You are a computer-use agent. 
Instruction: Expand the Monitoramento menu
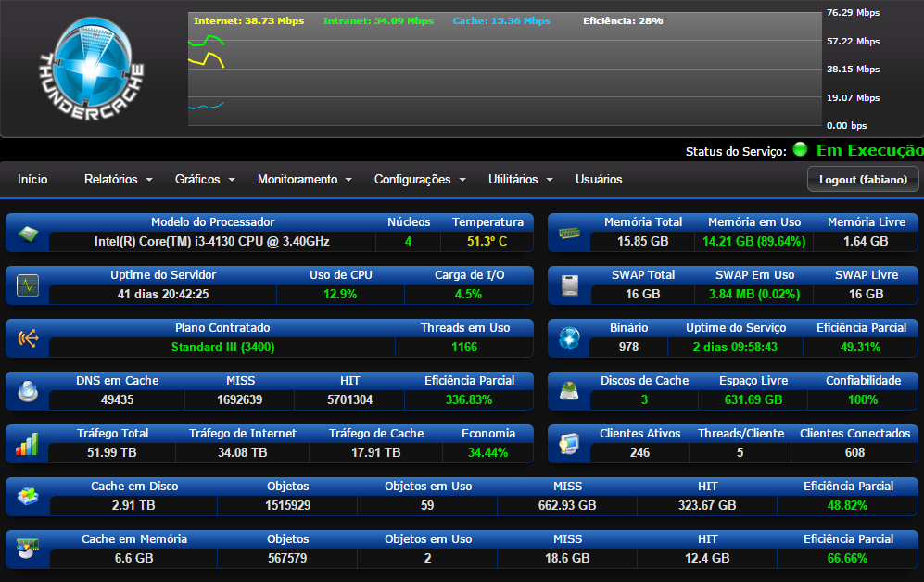305,179
